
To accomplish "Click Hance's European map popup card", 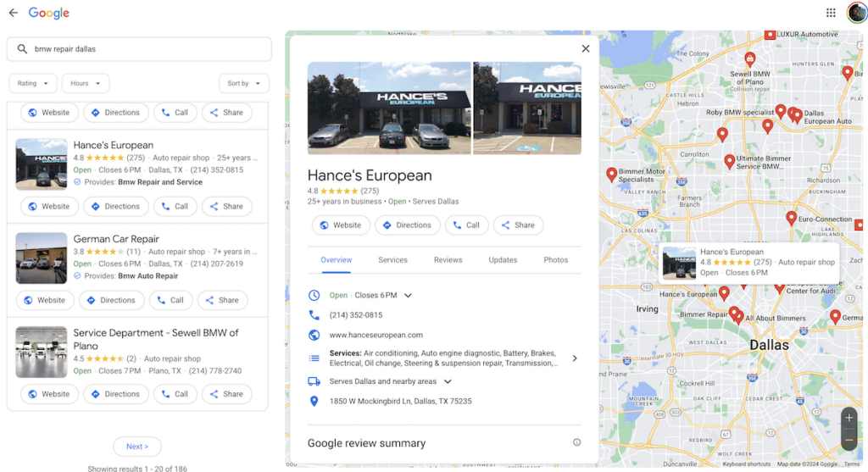I will [x=748, y=263].
